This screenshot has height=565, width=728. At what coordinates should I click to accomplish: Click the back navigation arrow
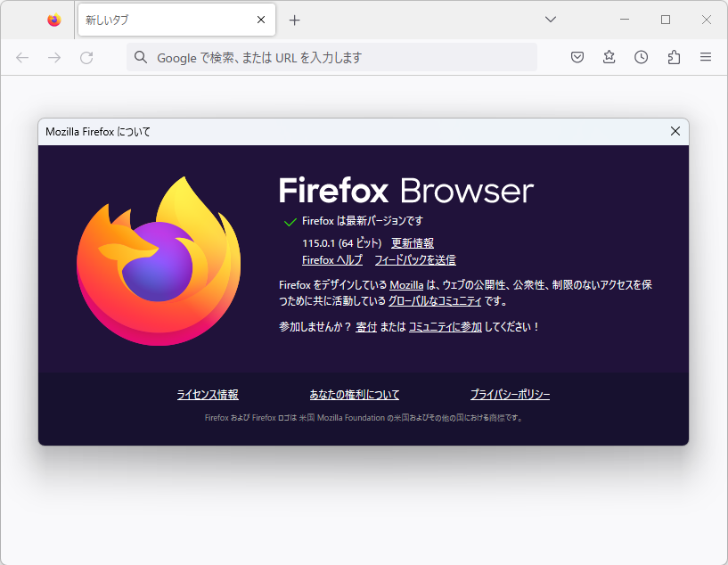[21, 57]
